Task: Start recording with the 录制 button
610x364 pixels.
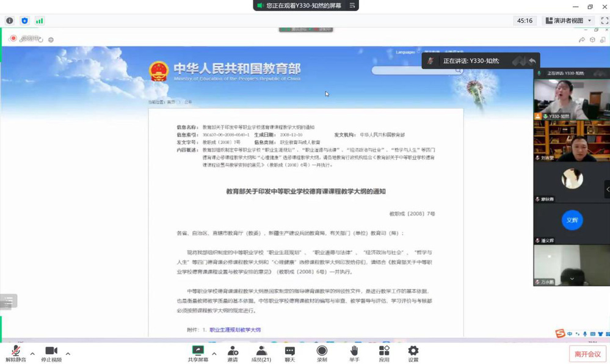Action: (322, 352)
